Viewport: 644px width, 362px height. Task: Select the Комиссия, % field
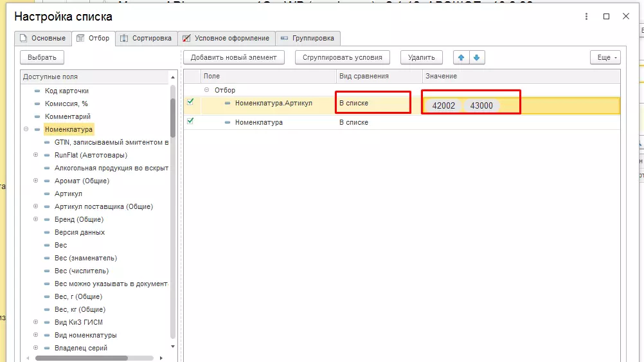pyautogui.click(x=66, y=104)
